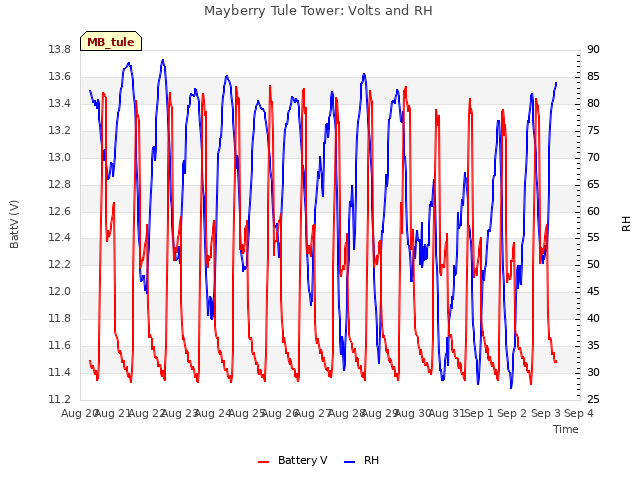Click the 70 right axis tick label
The width and height of the screenshot is (640, 480).
(x=593, y=158)
